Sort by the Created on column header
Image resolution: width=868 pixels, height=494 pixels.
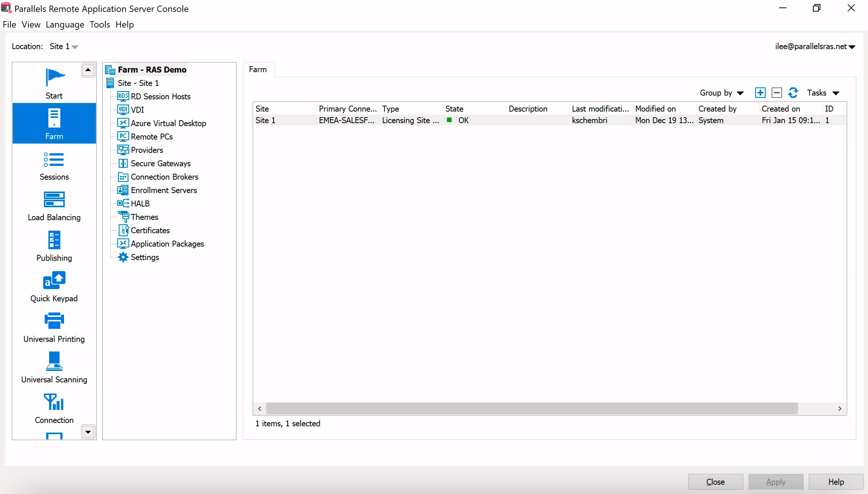pos(791,109)
